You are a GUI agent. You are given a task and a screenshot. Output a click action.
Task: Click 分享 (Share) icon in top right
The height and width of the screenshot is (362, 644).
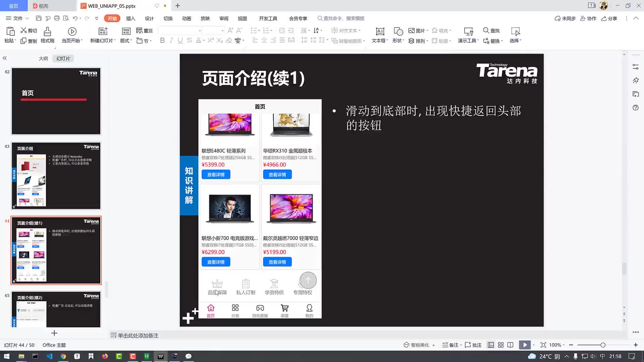point(612,18)
